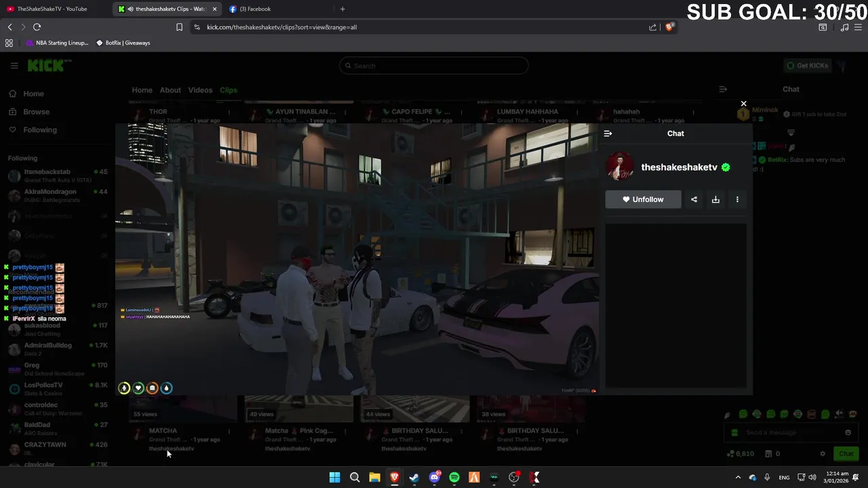Focus the Kick search box
The image size is (868, 488).
434,66
